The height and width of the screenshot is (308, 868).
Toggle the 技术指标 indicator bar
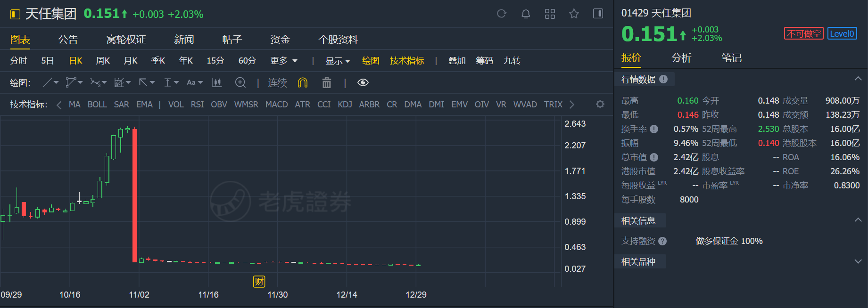(407, 61)
